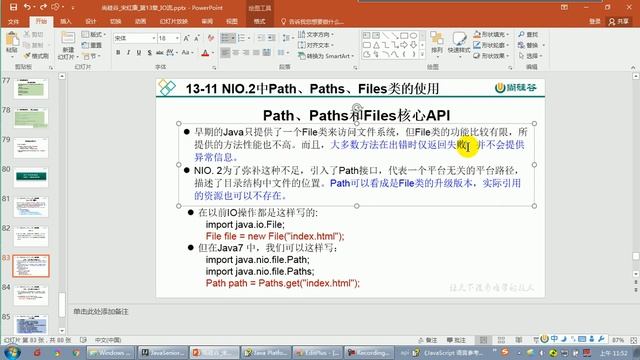Open the File tab
This screenshot has width=640, height=360.
coord(13,21)
